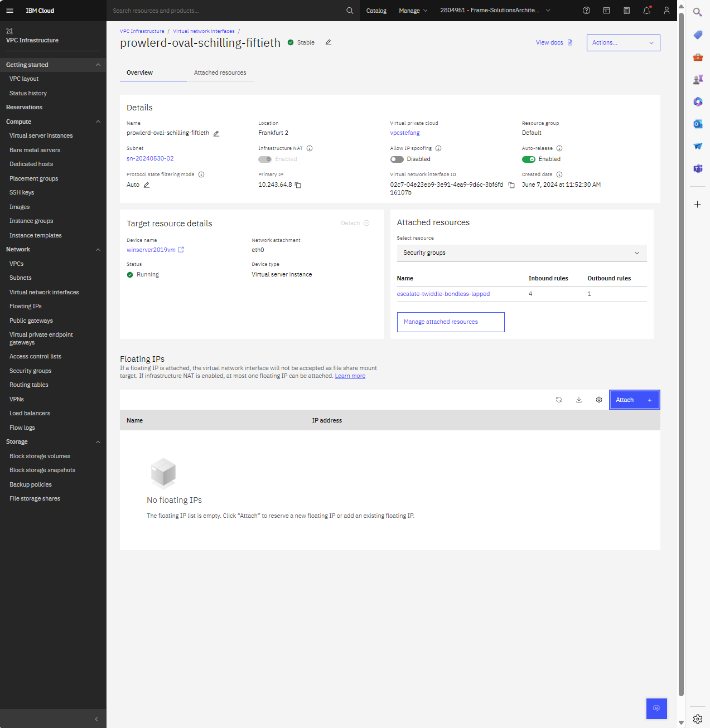
Task: Disable the Auto-release toggle
Action: [529, 159]
